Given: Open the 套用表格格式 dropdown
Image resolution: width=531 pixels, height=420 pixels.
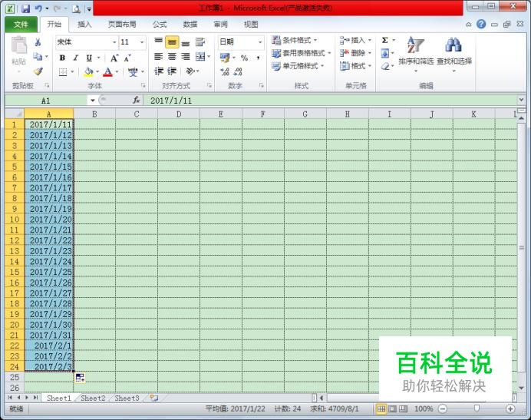Looking at the screenshot, I should coord(302,53).
